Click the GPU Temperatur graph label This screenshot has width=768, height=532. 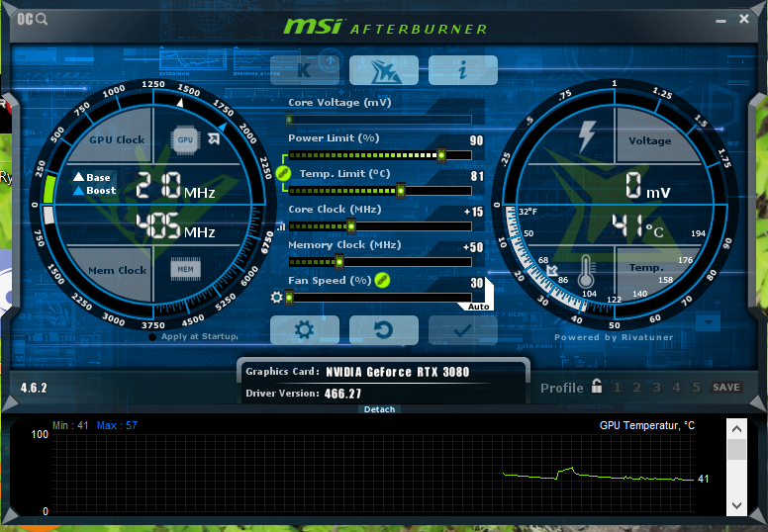(x=647, y=425)
